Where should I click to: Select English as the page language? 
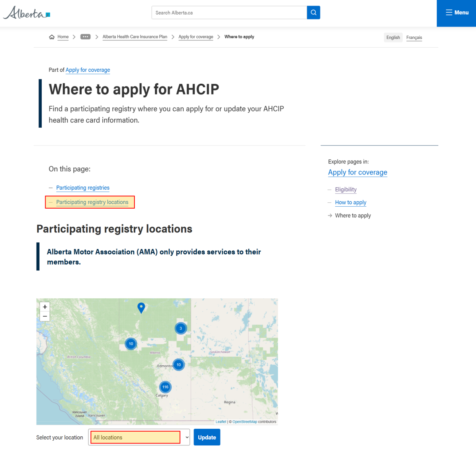click(393, 37)
